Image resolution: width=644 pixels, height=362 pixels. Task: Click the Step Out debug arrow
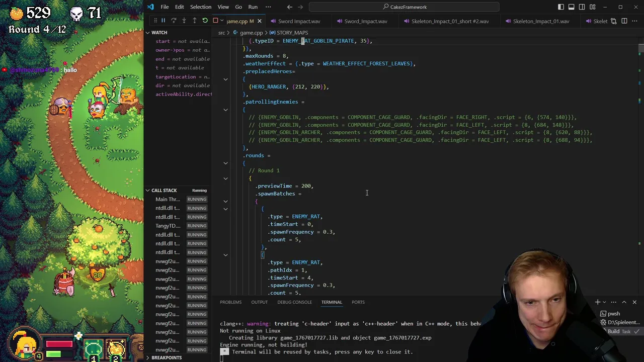194,21
